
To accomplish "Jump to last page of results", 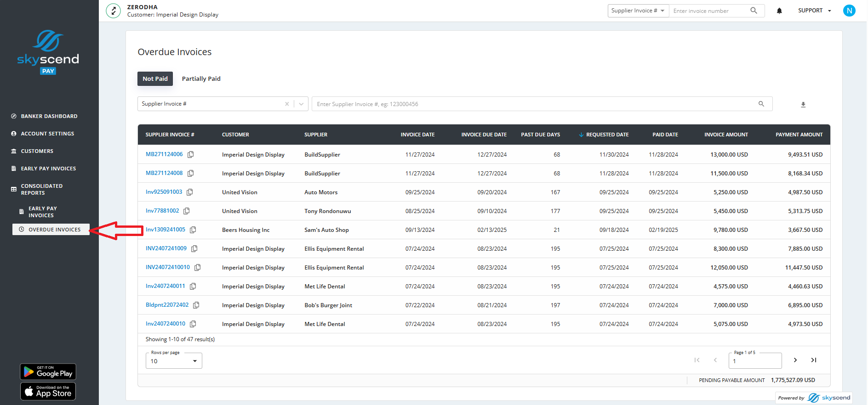I will click(814, 360).
